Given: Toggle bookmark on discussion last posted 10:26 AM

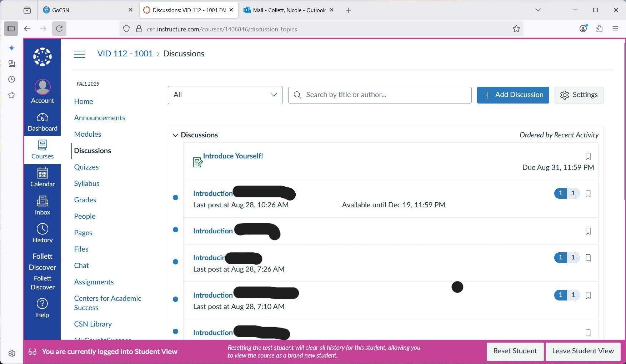Looking at the screenshot, I should tap(588, 193).
